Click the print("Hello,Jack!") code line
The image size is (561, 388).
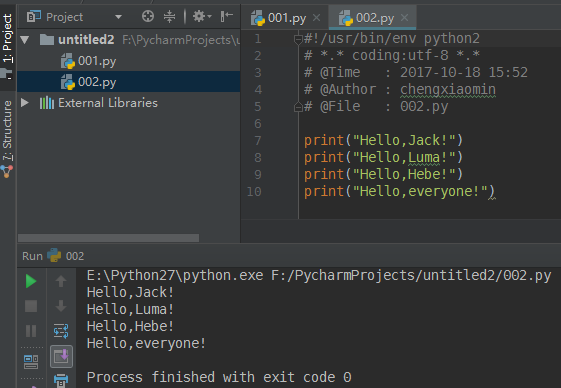click(384, 141)
